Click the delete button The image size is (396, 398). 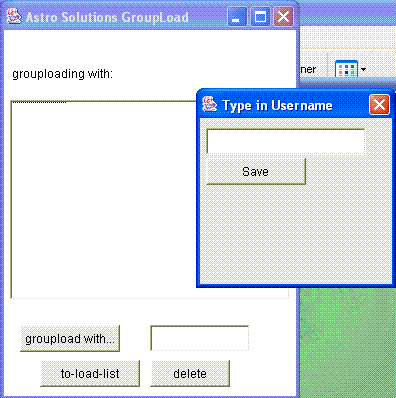click(x=190, y=374)
